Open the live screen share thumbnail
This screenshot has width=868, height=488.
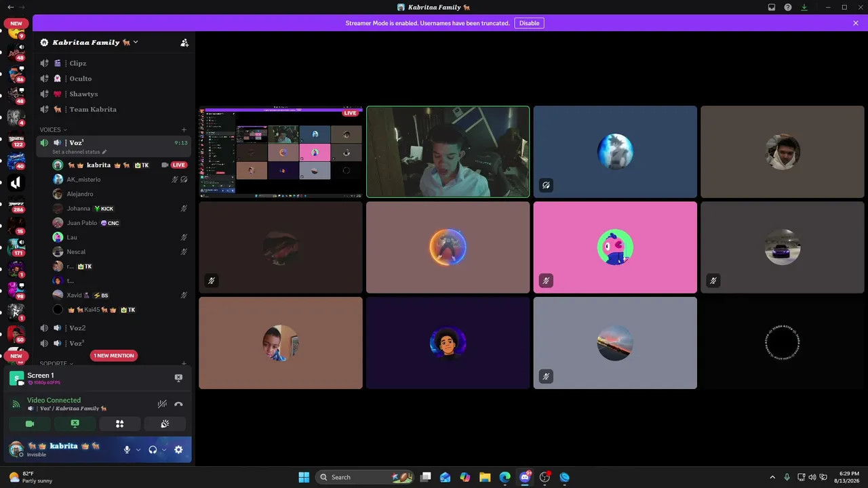coord(281,152)
